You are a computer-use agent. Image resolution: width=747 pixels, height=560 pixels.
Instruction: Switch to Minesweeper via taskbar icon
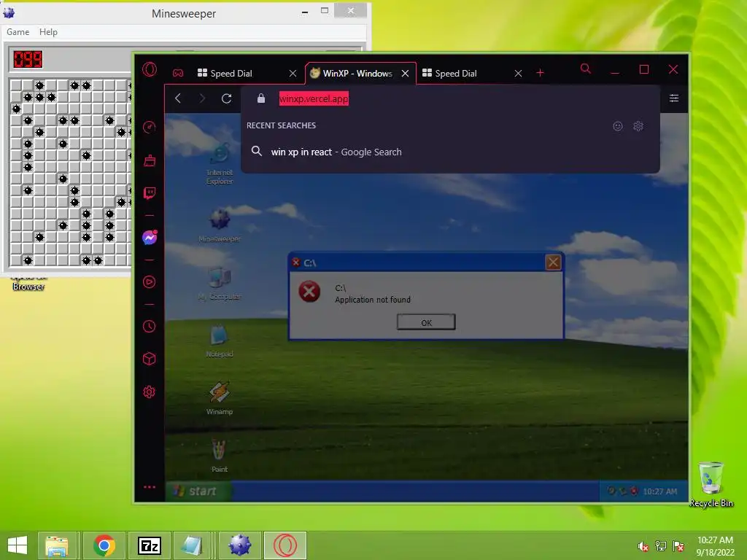tap(239, 545)
